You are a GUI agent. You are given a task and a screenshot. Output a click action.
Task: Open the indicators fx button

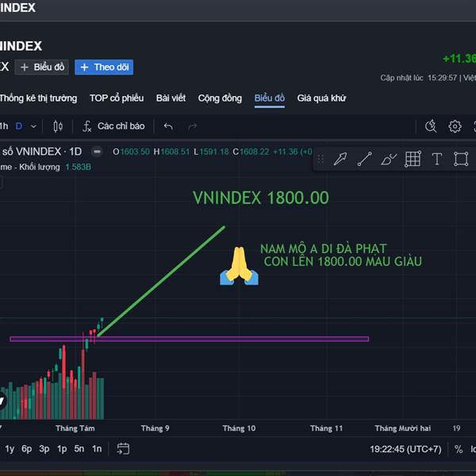coord(86,126)
